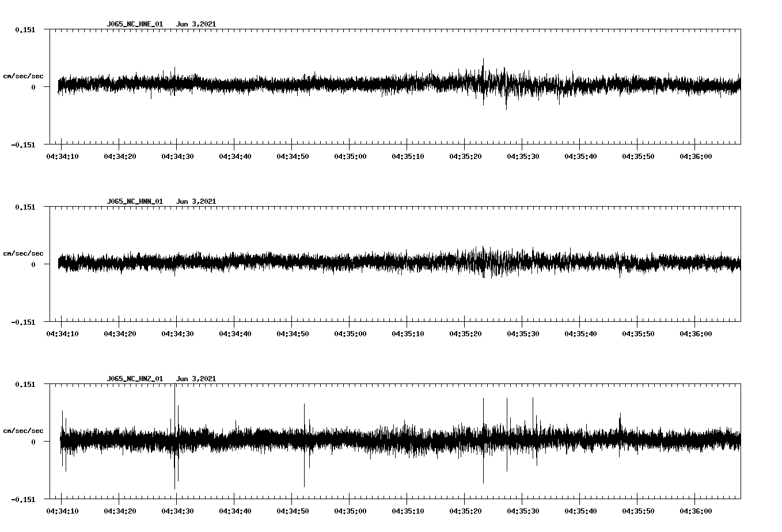Click the zero label on HNZ y-axis
Screen dimensions: 782x532
pyautogui.click(x=33, y=442)
